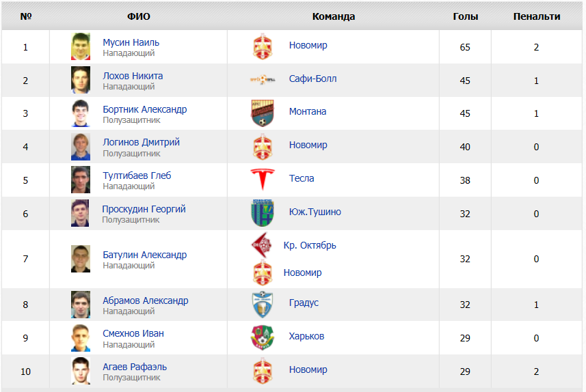Click the Градус team beer-mug crest
Viewport: 586px width, 392px height.
pos(263,305)
